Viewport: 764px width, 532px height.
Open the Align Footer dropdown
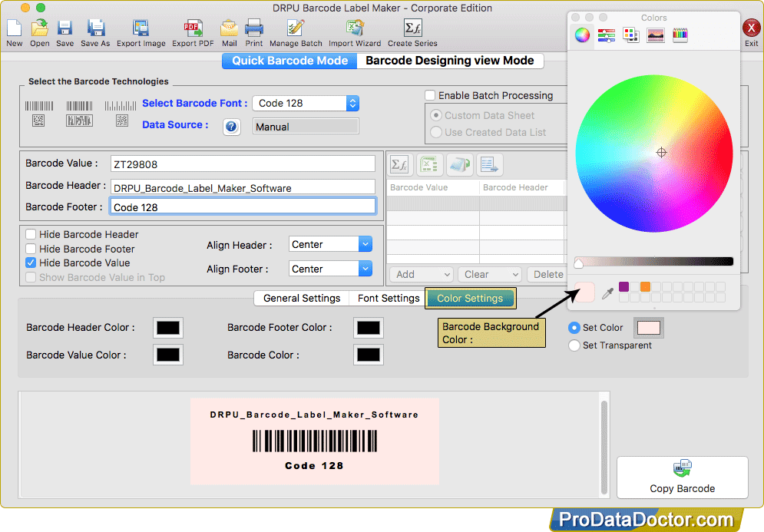(330, 269)
